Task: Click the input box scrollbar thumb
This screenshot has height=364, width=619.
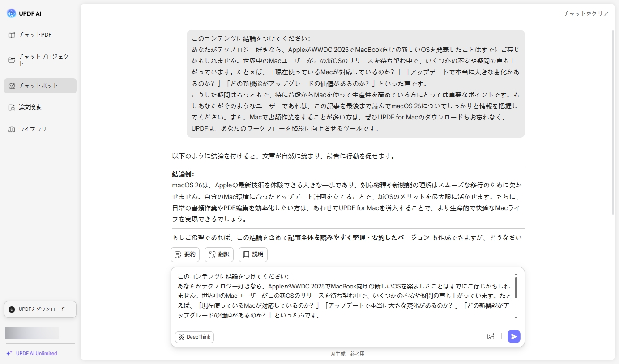Action: coord(516,288)
